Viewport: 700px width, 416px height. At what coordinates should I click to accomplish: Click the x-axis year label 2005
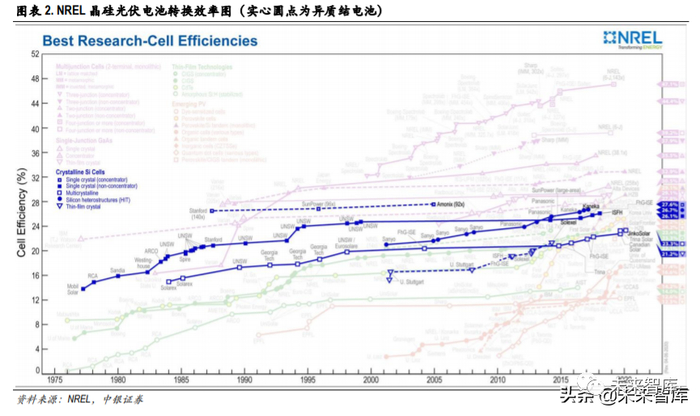(434, 380)
